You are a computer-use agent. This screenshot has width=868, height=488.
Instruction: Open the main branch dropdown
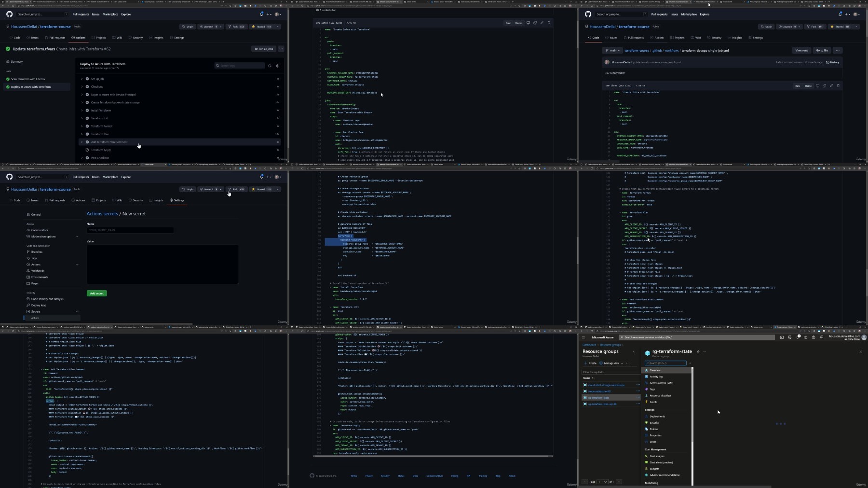[612, 50]
